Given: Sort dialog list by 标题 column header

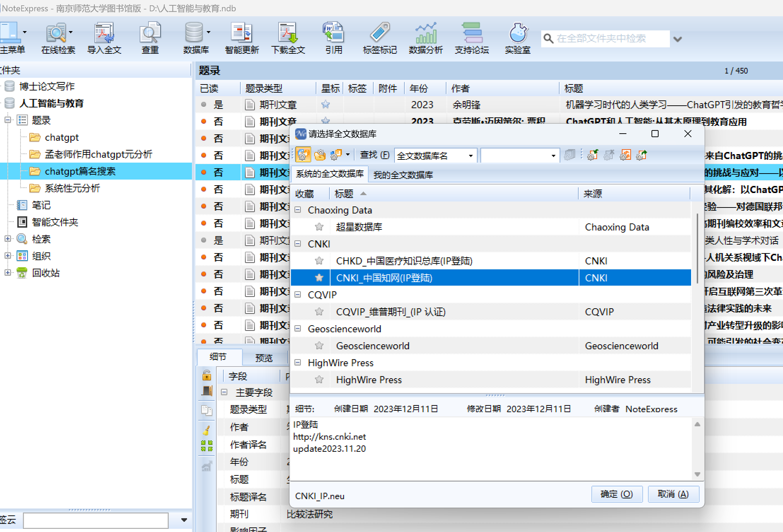Looking at the screenshot, I should click(454, 194).
